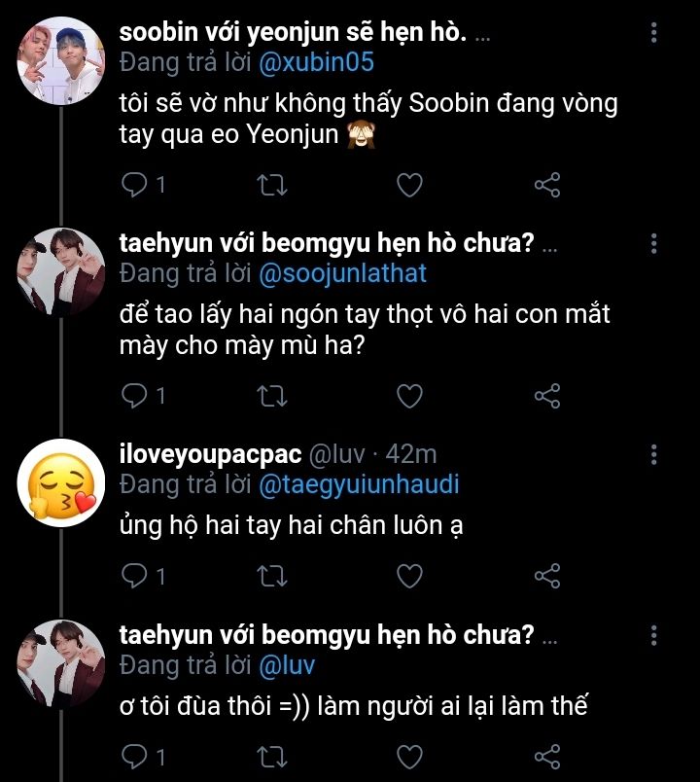Retweet the tweet replying to @xubin05
The image size is (700, 782).
pos(273,184)
